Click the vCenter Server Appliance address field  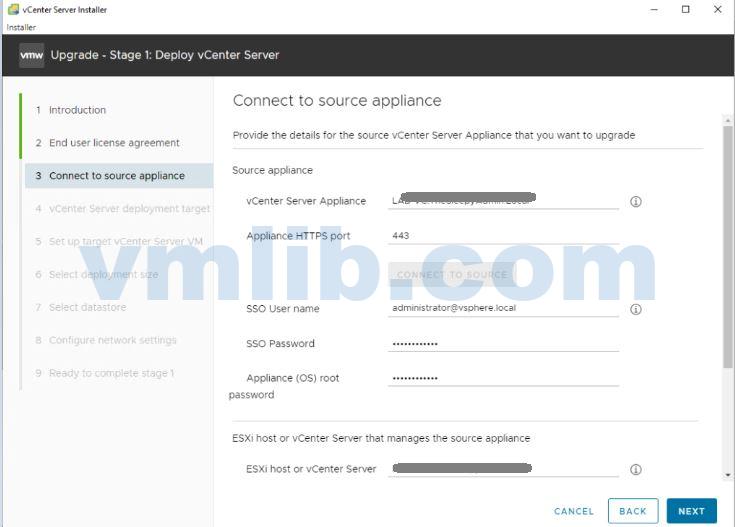tap(503, 201)
